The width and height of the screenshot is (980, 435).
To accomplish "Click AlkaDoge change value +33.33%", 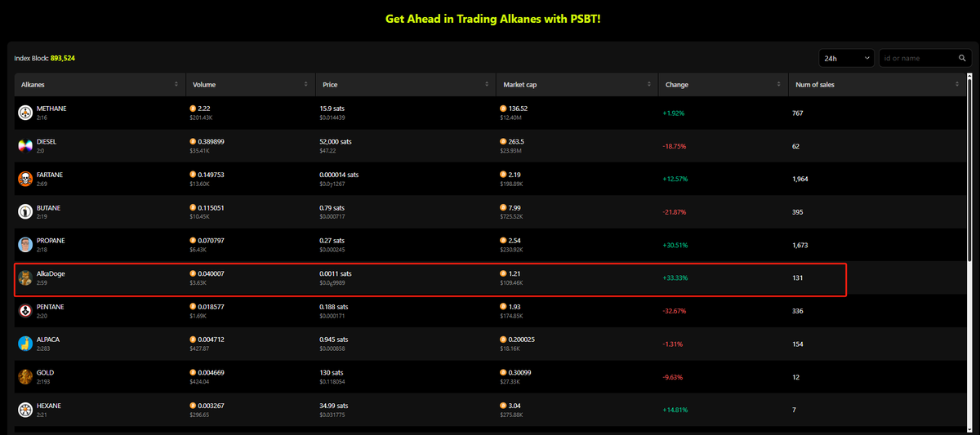I will [675, 278].
